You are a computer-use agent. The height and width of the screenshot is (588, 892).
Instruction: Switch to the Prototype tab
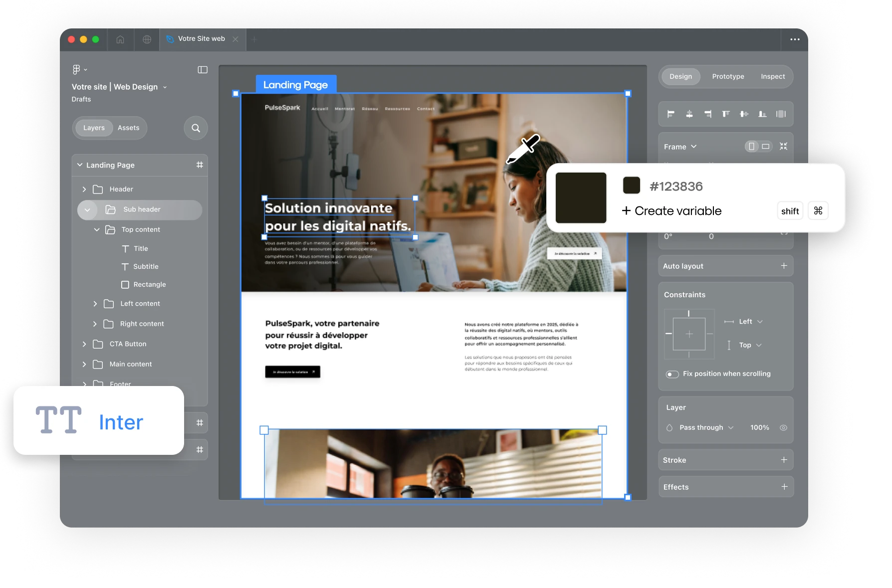pyautogui.click(x=728, y=77)
